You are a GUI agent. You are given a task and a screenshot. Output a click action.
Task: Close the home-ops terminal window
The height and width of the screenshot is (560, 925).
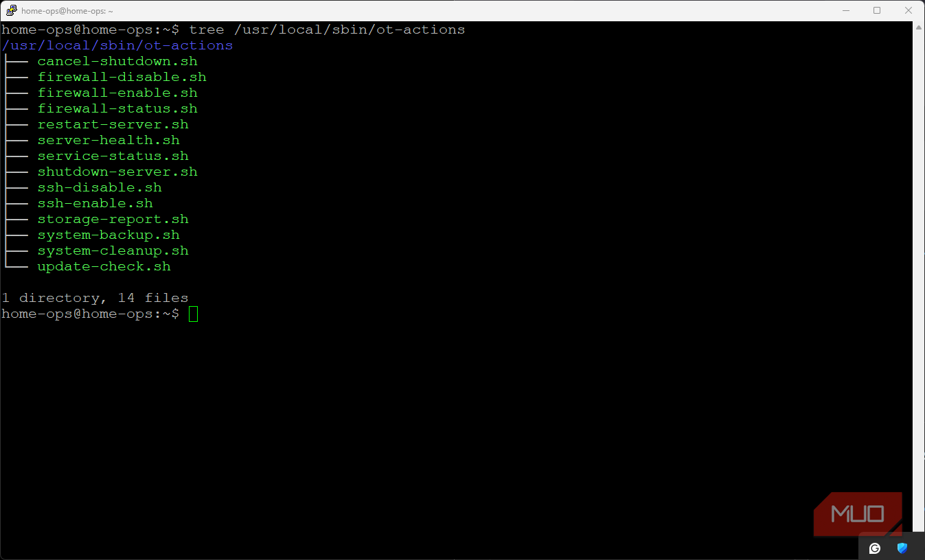click(x=909, y=10)
